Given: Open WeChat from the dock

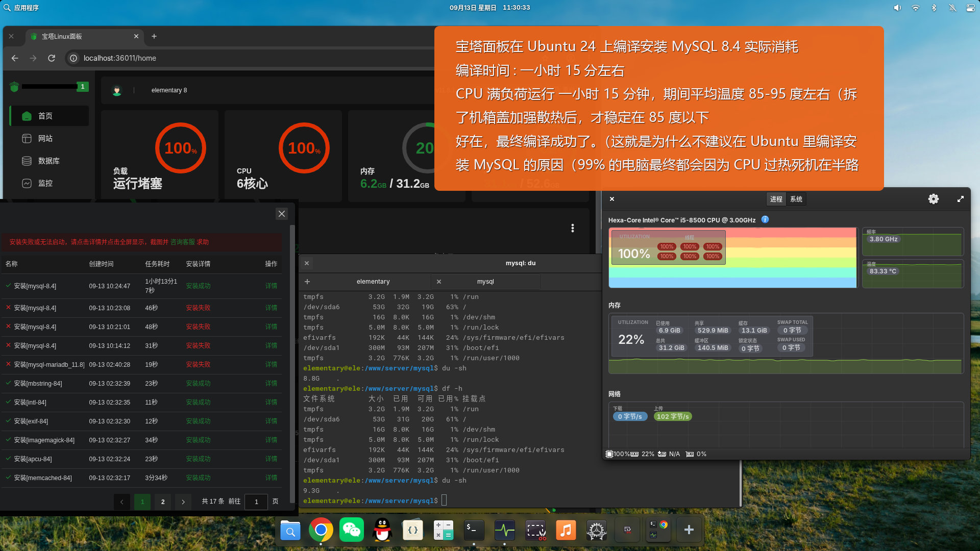Looking at the screenshot, I should coord(352,531).
